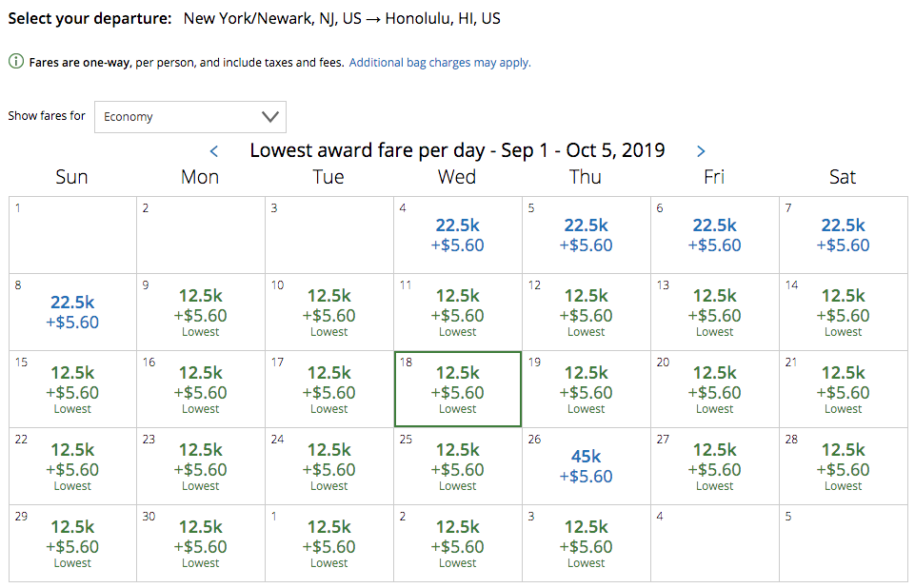Choose the 45k fare on September 26
Image resolution: width=915 pixels, height=588 pixels.
tap(586, 466)
